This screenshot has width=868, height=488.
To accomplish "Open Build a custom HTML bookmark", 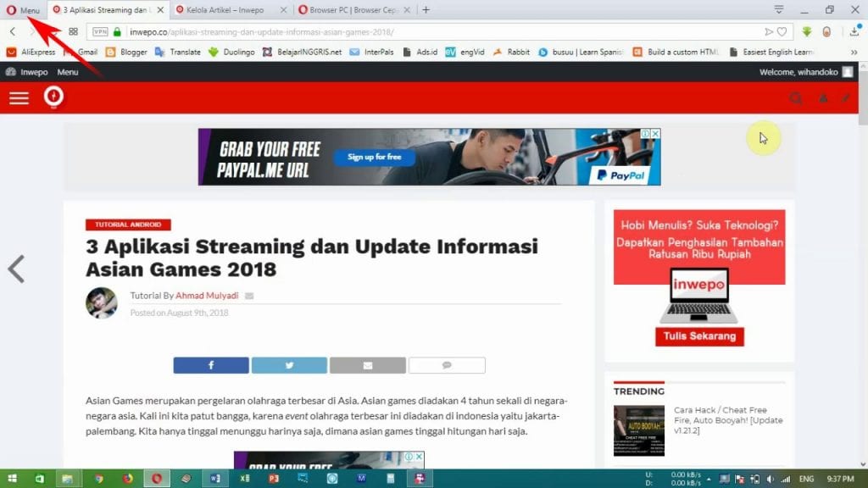I will click(x=676, y=52).
